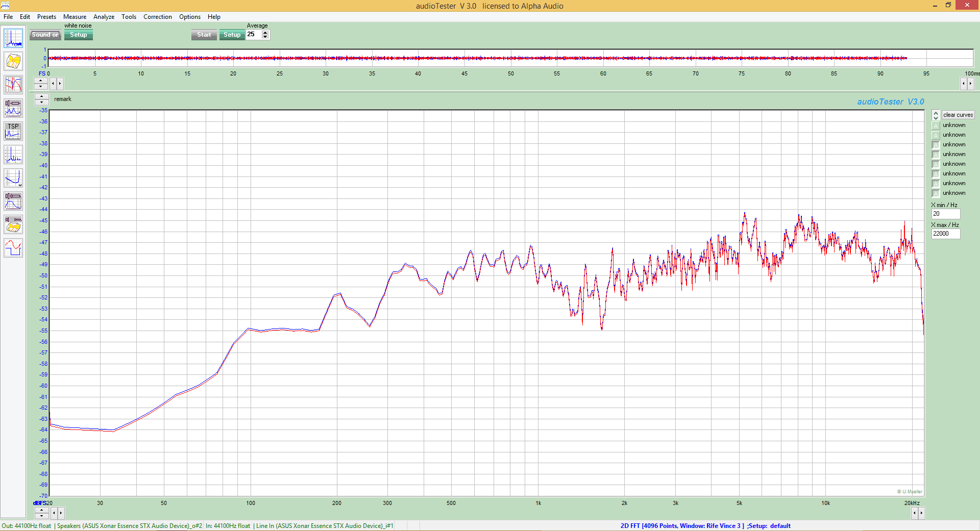Click the X max / Hz input field

[946, 234]
